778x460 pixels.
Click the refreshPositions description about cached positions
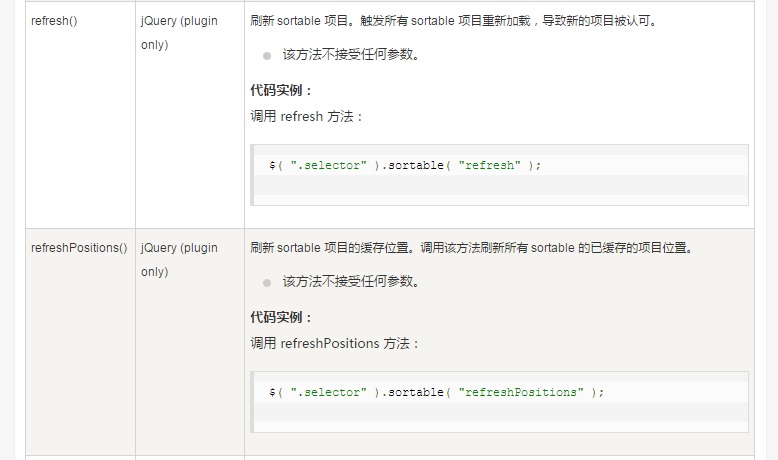[x=472, y=248]
